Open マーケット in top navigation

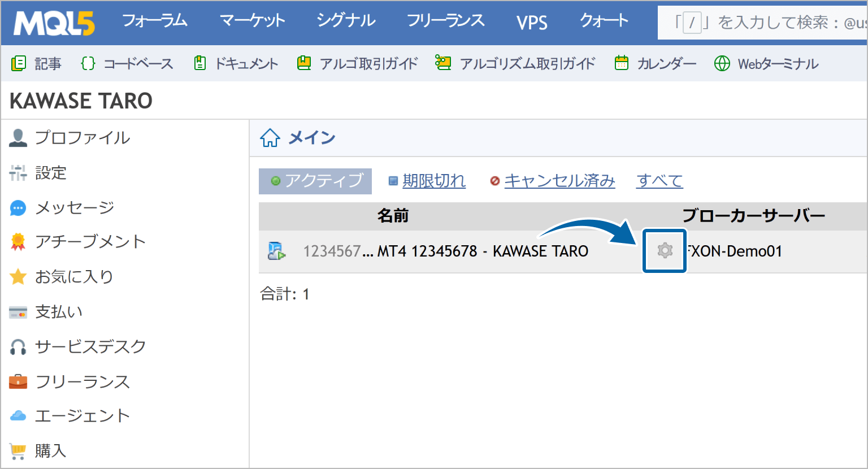point(252,21)
